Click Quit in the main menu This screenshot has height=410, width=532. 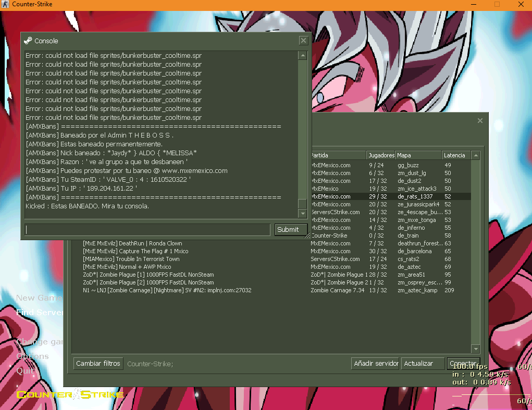pos(25,370)
